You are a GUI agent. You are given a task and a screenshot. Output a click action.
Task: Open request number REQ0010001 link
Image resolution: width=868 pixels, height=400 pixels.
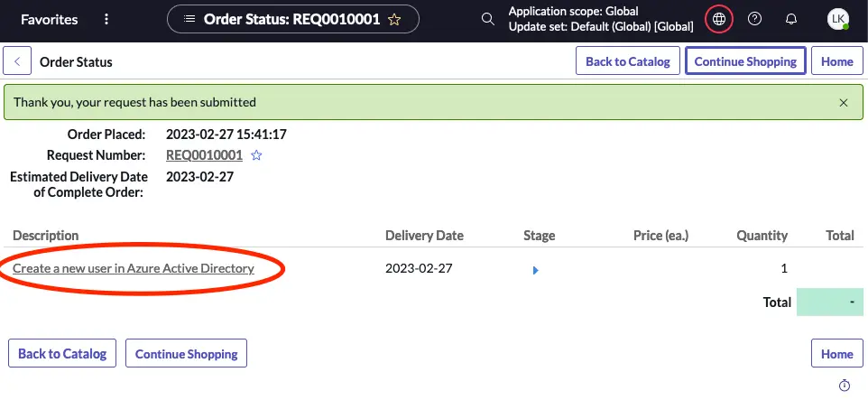(x=204, y=155)
